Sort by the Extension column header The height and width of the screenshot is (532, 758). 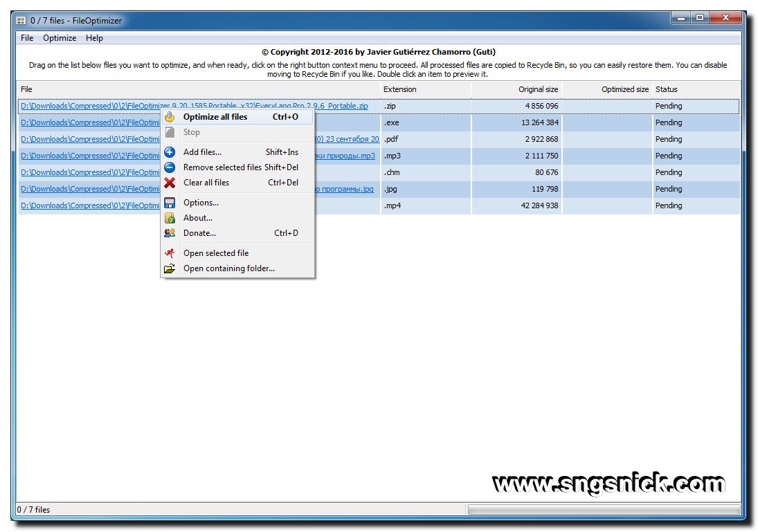(x=426, y=89)
